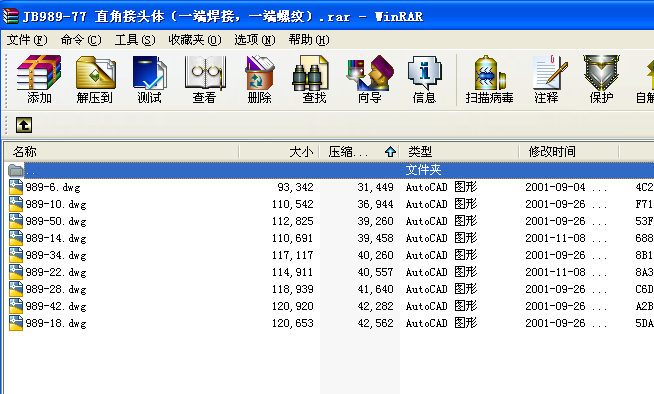Click size value 118,939
This screenshot has width=654, height=394.
pyautogui.click(x=292, y=289)
